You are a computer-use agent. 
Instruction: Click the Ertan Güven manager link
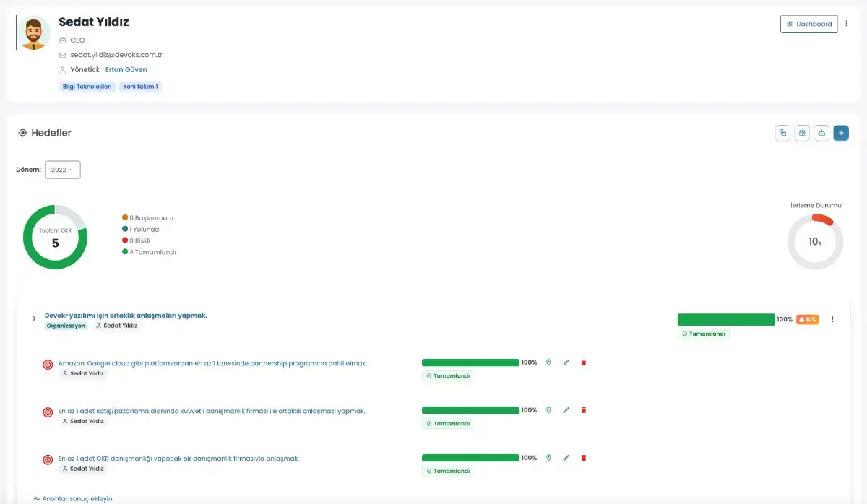pyautogui.click(x=126, y=70)
